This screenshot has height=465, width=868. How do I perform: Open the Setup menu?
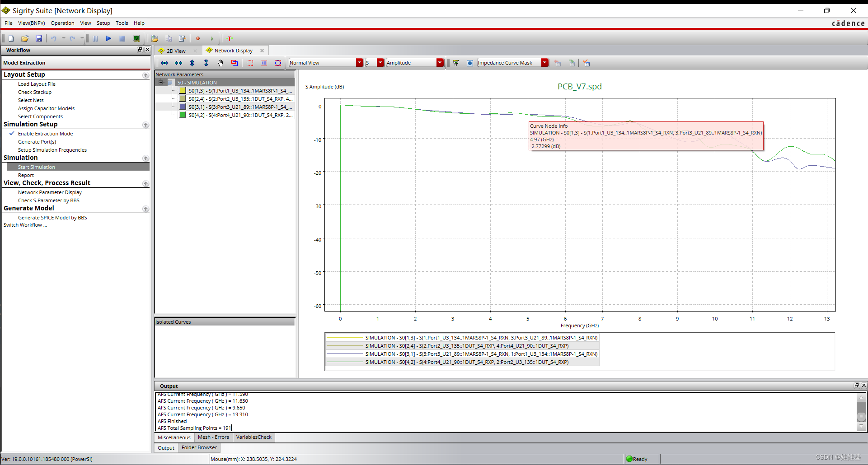click(103, 23)
